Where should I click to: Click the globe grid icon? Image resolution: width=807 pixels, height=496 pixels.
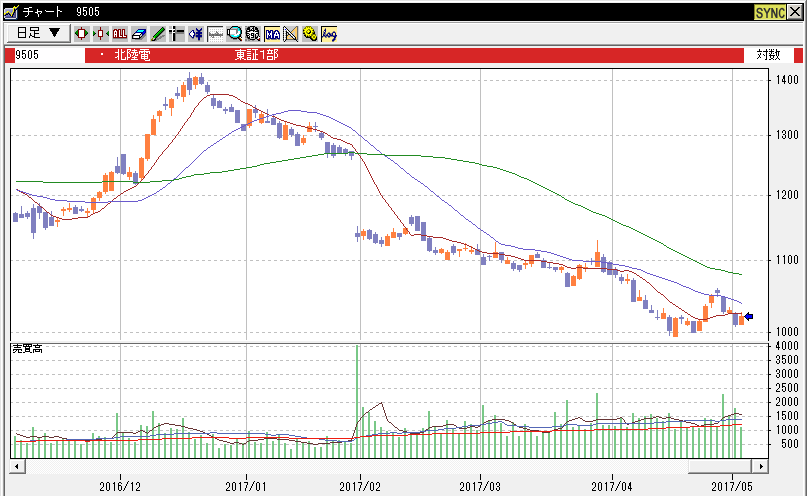pos(252,33)
